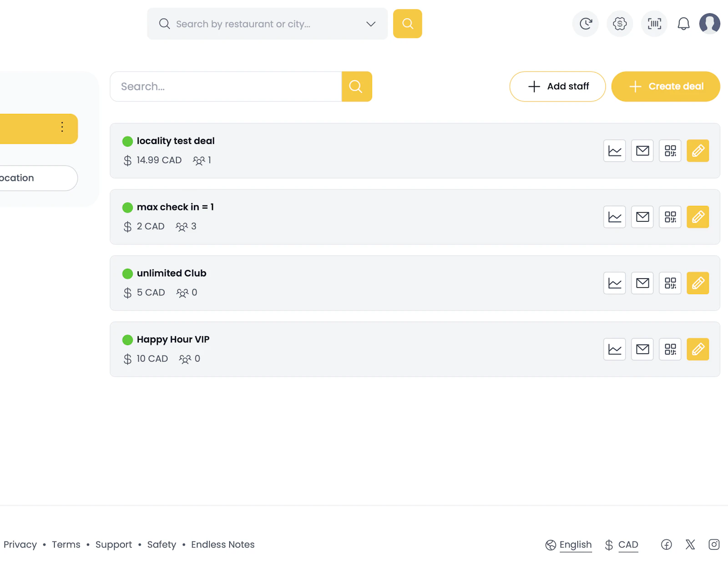The width and height of the screenshot is (728, 561).
Task: Edit the unlimited Club deal
Action: pos(698,283)
